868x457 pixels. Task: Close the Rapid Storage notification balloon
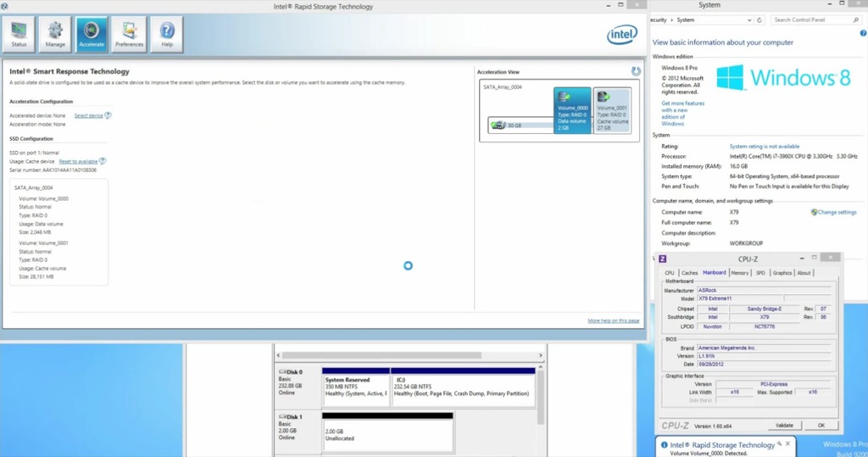[x=787, y=443]
